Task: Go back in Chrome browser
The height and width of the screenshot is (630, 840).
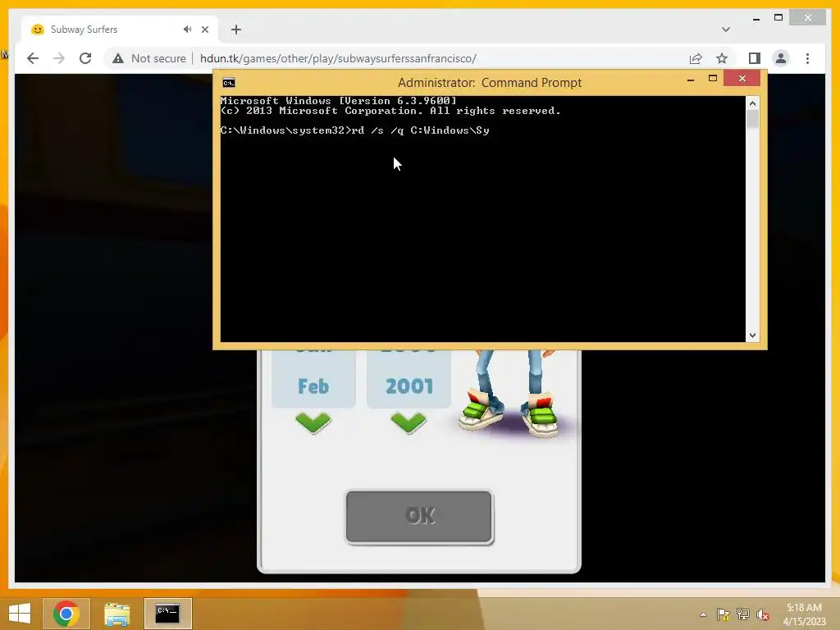Action: point(33,58)
